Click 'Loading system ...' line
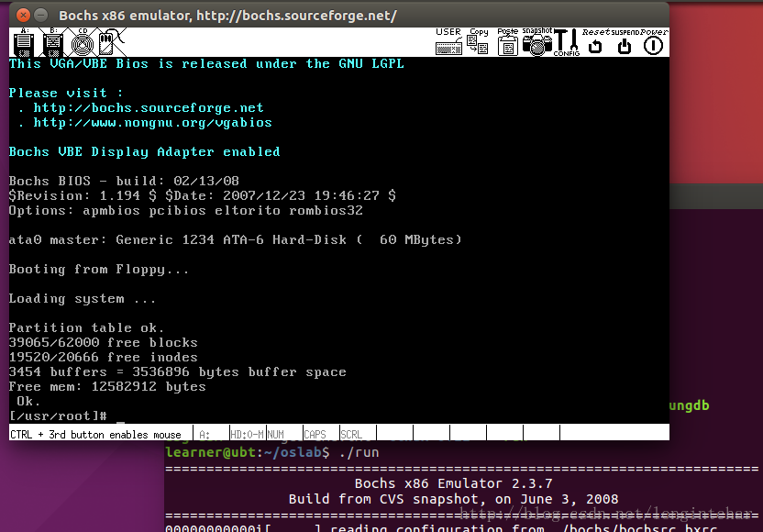Image resolution: width=763 pixels, height=532 pixels. pyautogui.click(x=83, y=299)
